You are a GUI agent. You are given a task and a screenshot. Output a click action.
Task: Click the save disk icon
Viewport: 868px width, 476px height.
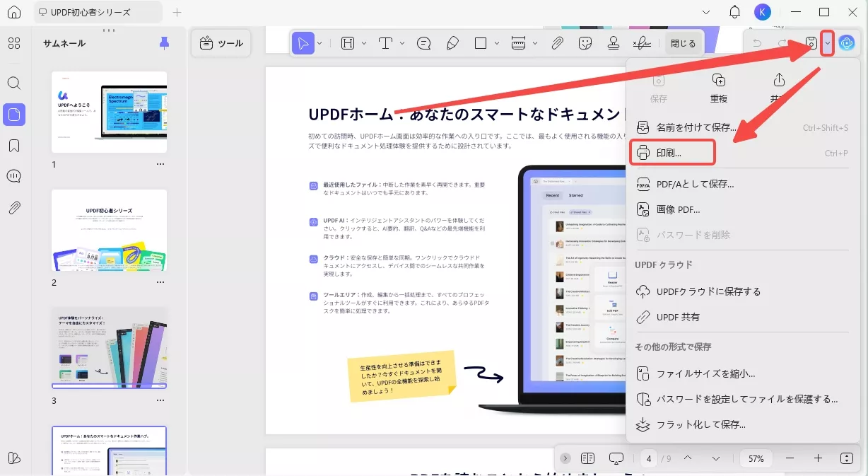[x=811, y=43]
